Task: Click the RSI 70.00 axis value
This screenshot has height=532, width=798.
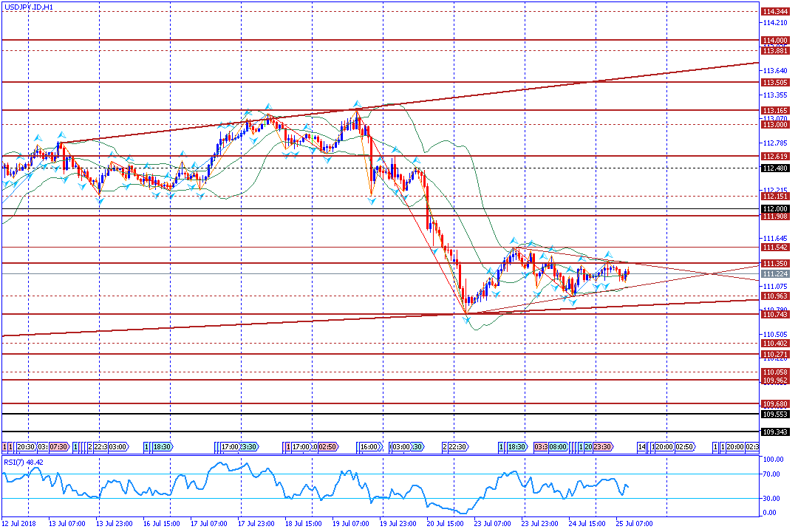Action: click(x=772, y=474)
